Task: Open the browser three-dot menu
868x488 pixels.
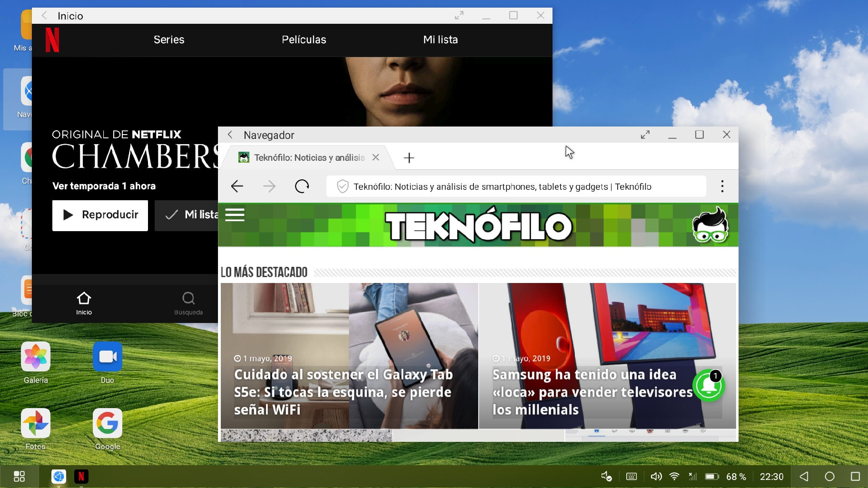Action: coord(722,186)
